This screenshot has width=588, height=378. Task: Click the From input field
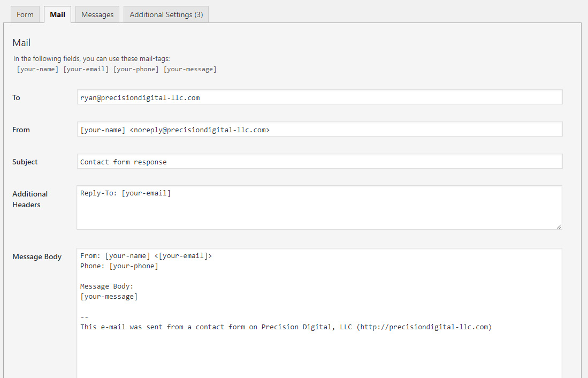tap(319, 130)
